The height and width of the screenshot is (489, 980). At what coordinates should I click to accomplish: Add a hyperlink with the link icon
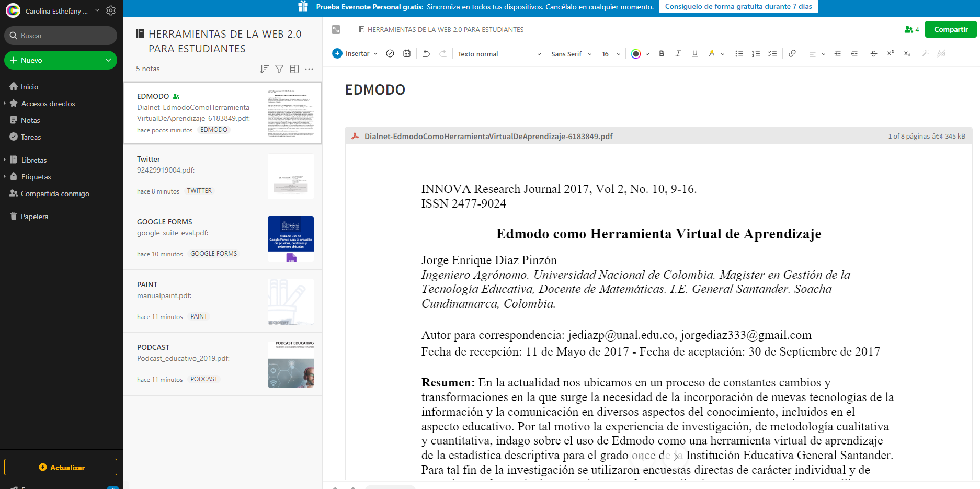pos(792,53)
